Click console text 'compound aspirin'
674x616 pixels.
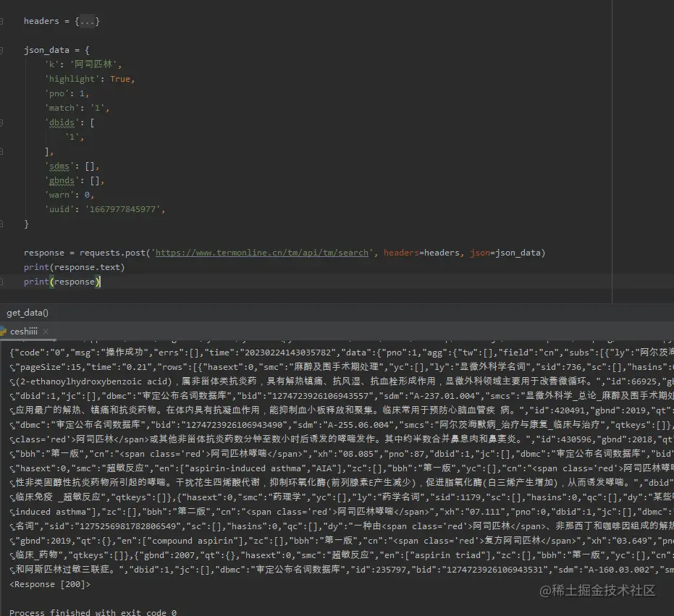point(193,541)
